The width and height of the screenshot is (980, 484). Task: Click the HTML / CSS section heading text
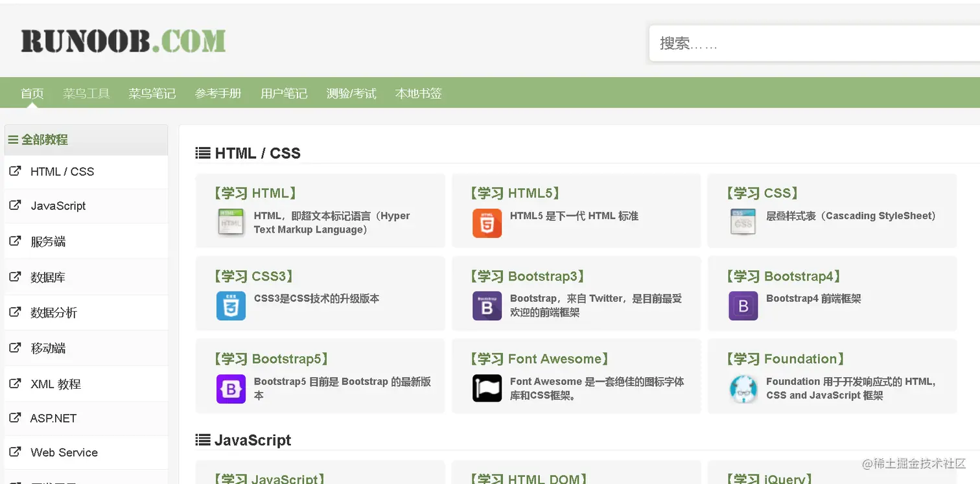tap(258, 153)
